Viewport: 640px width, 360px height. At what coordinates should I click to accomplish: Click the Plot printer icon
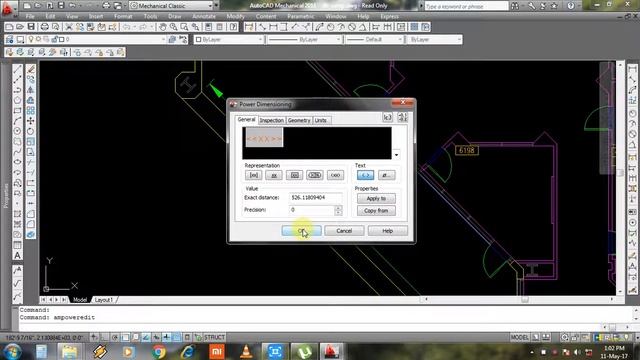[44, 27]
